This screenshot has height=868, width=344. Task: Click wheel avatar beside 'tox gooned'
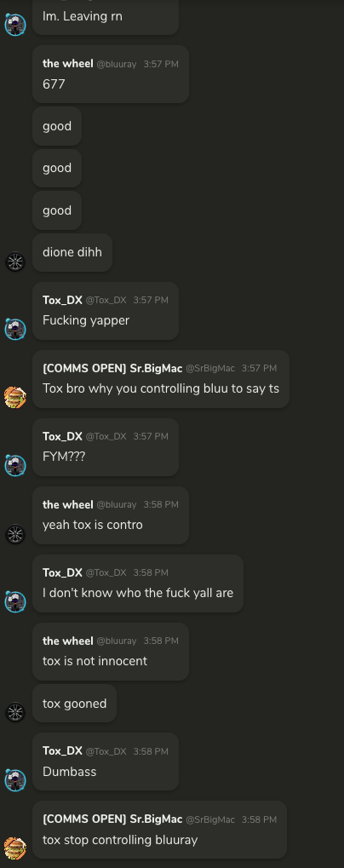click(x=15, y=712)
